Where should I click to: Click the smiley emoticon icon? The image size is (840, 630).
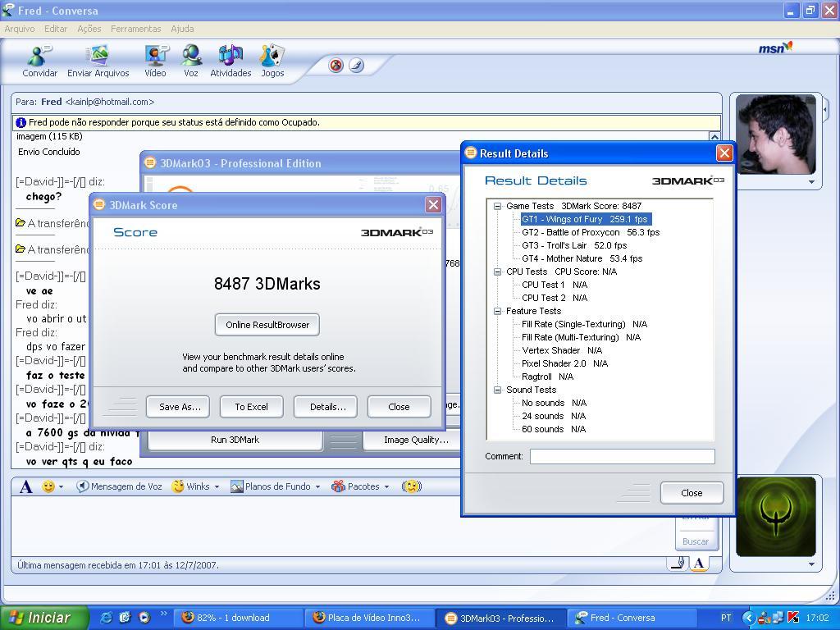tap(48, 486)
